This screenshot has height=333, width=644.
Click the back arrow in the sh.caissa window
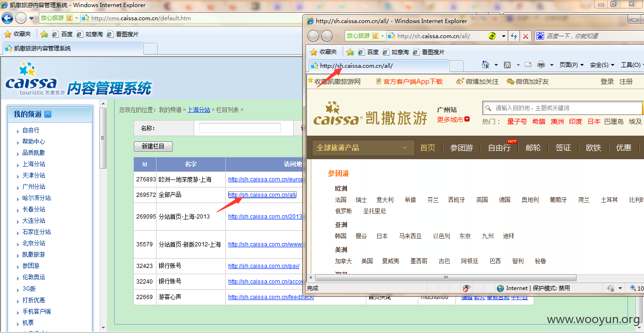point(313,36)
